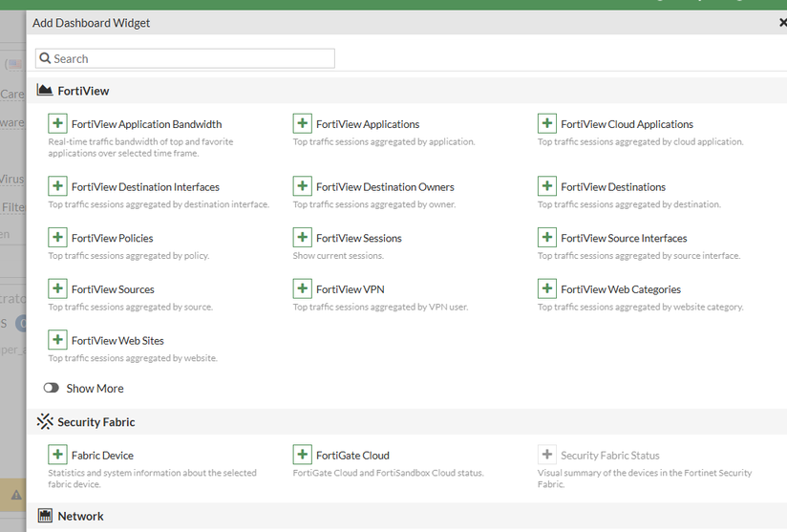
Task: Click plus icon for FortiView Applications
Action: (303, 124)
